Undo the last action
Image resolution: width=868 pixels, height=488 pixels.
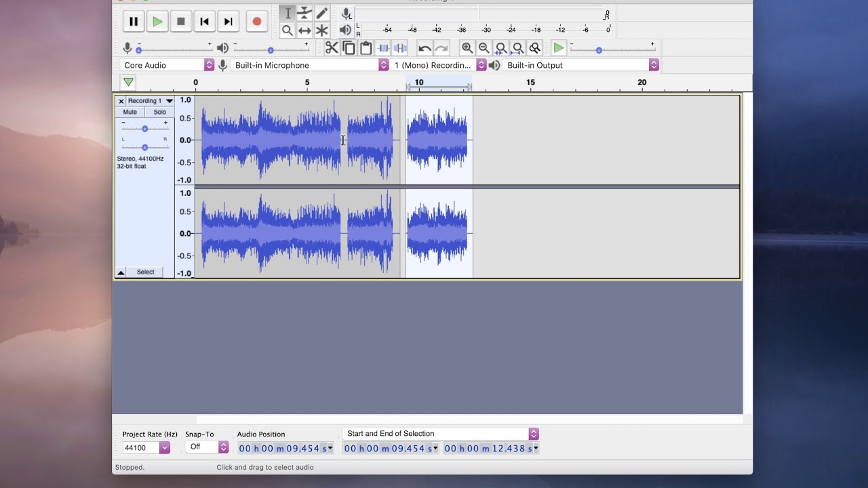(x=425, y=48)
